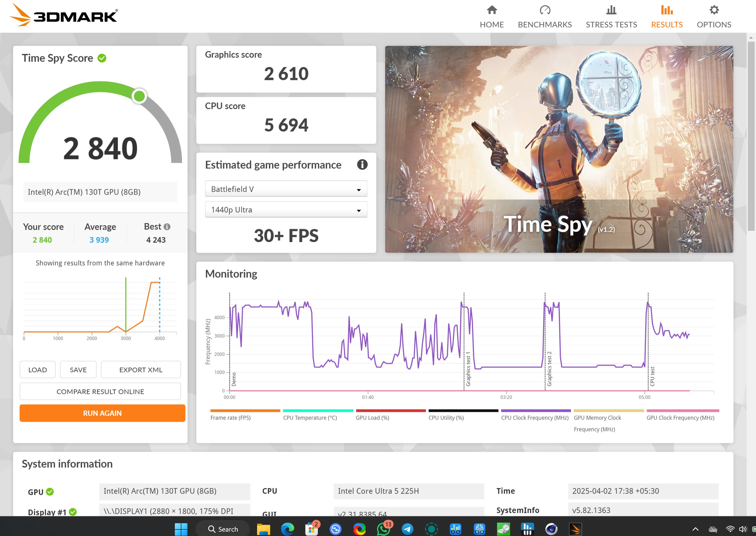Open volume control in tray
Image resolution: width=756 pixels, height=536 pixels.
pyautogui.click(x=743, y=529)
